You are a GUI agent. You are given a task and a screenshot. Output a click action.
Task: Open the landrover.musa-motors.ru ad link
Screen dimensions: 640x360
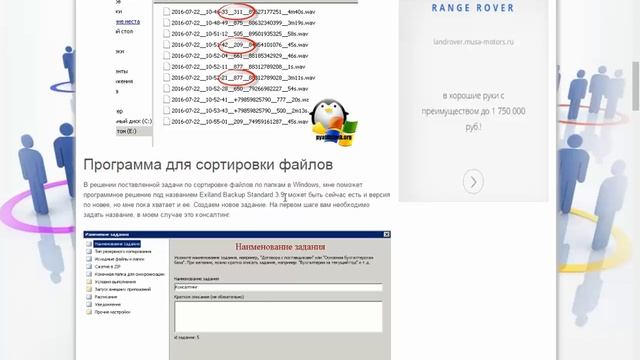473,42
